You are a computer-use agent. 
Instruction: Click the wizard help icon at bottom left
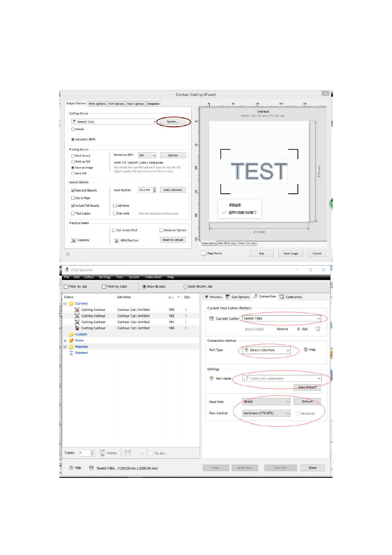click(x=68, y=254)
